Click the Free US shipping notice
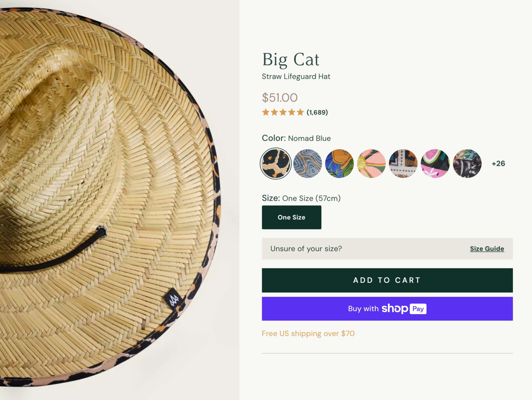 [x=308, y=333]
